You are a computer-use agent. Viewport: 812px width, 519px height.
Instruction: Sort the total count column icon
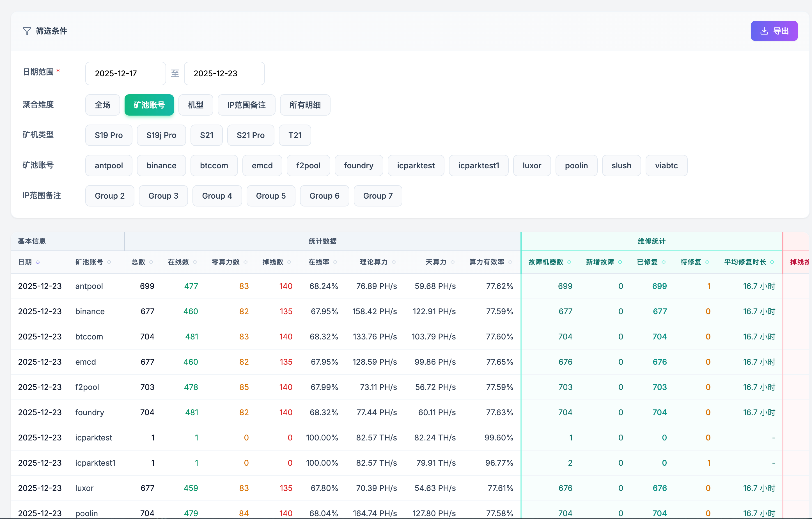pos(151,262)
